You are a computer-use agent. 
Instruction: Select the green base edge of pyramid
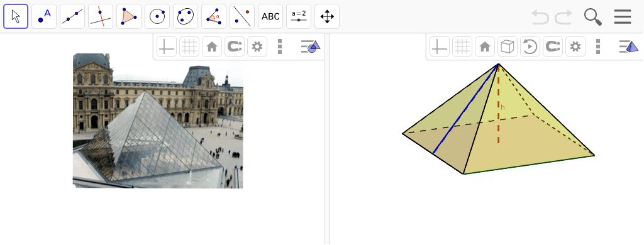(x=529, y=165)
